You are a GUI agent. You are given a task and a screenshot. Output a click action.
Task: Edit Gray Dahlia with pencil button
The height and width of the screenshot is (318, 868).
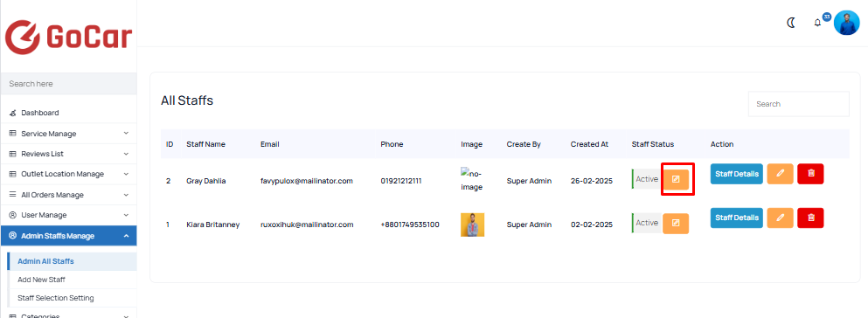point(780,174)
